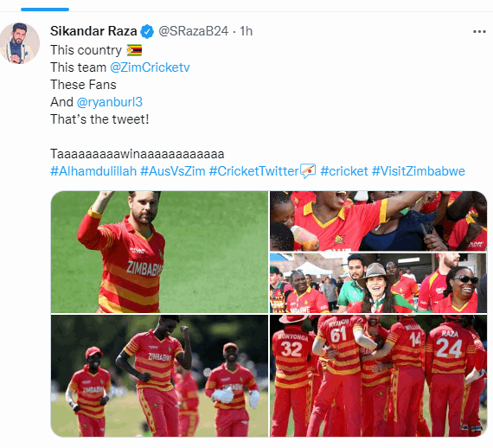Open the @ryanburl3 mention

(x=110, y=102)
